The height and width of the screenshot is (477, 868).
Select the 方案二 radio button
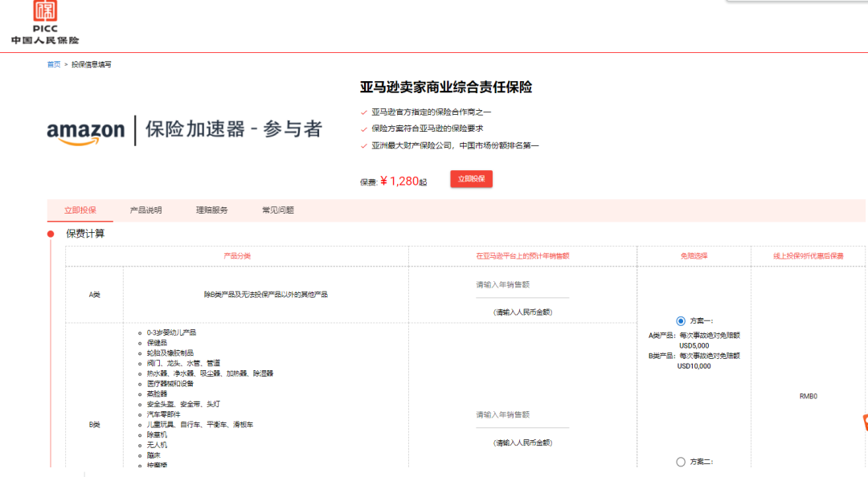[681, 462]
